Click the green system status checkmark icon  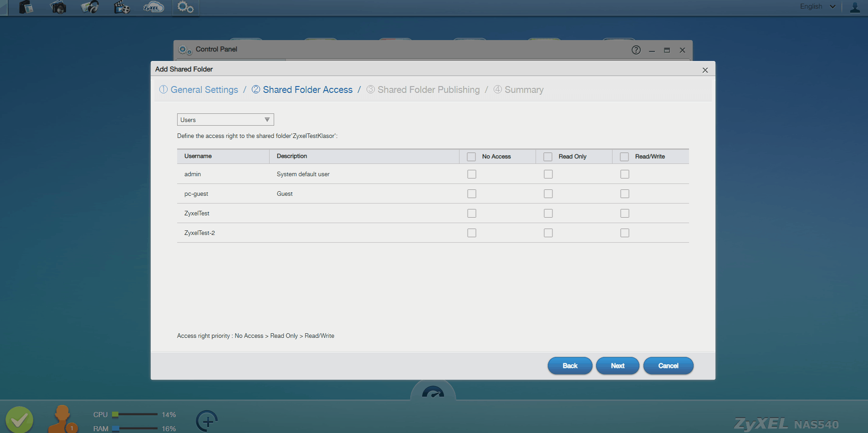pyautogui.click(x=20, y=419)
